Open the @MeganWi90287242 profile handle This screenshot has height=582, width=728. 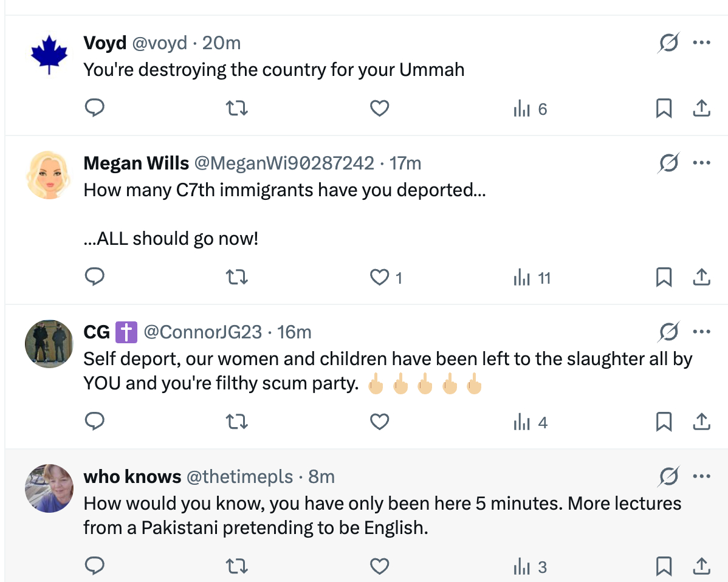[284, 163]
